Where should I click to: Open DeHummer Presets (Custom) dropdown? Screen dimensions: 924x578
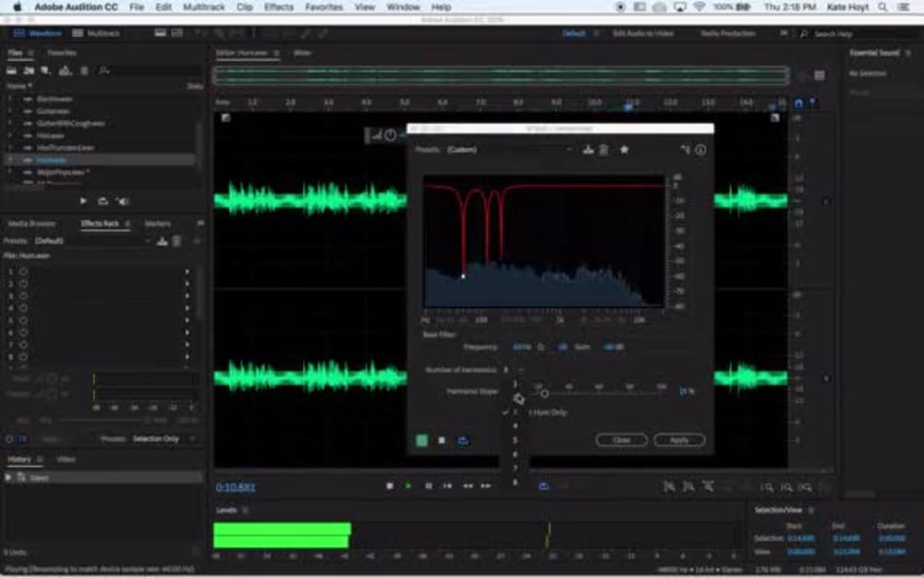point(509,150)
